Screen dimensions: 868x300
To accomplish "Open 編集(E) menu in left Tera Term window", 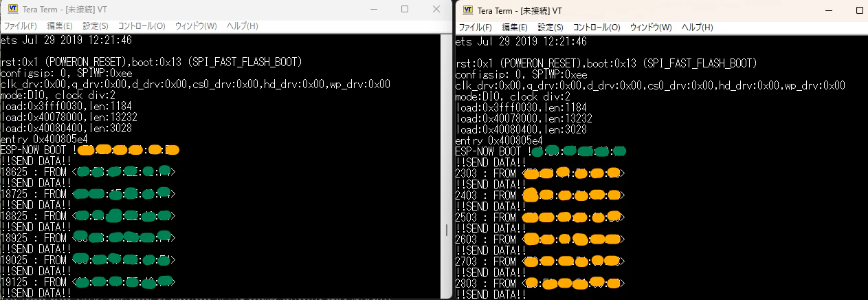I will click(x=60, y=26).
